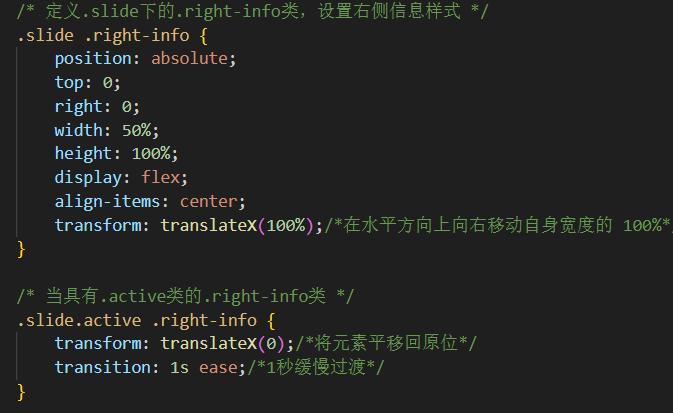Click the 'right' property name
Image resolution: width=673 pixels, height=413 pixels.
(x=78, y=106)
